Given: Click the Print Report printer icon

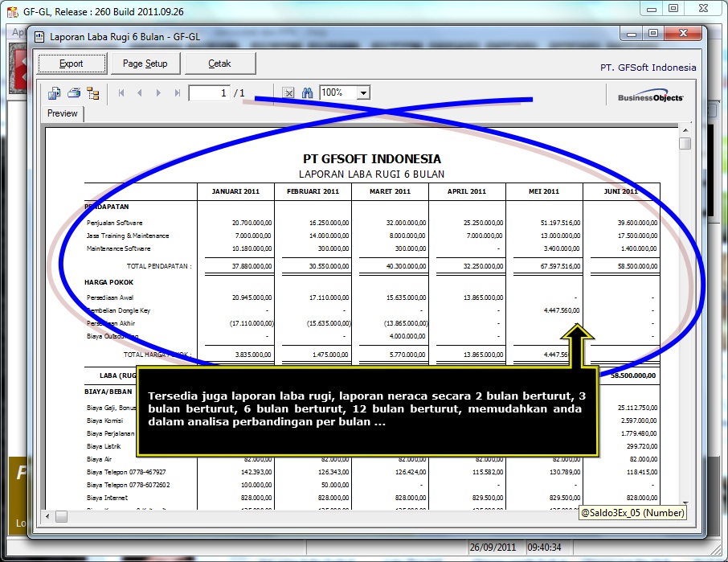Looking at the screenshot, I should (74, 93).
